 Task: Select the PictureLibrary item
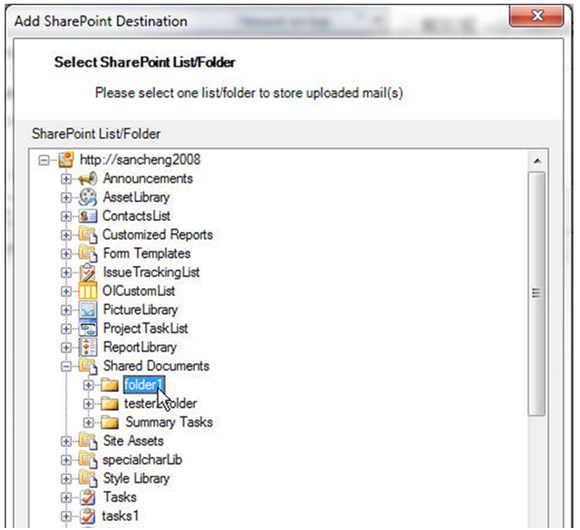[141, 310]
